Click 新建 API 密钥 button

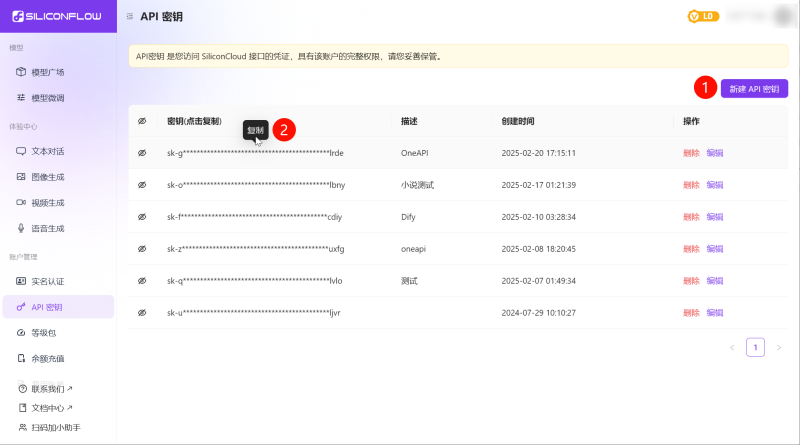pos(754,89)
